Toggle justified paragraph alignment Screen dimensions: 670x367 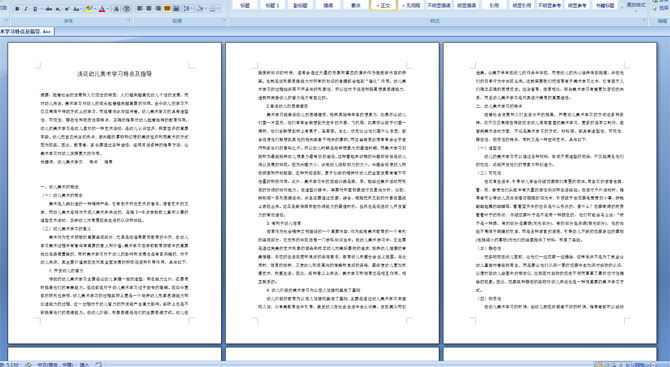[167, 9]
